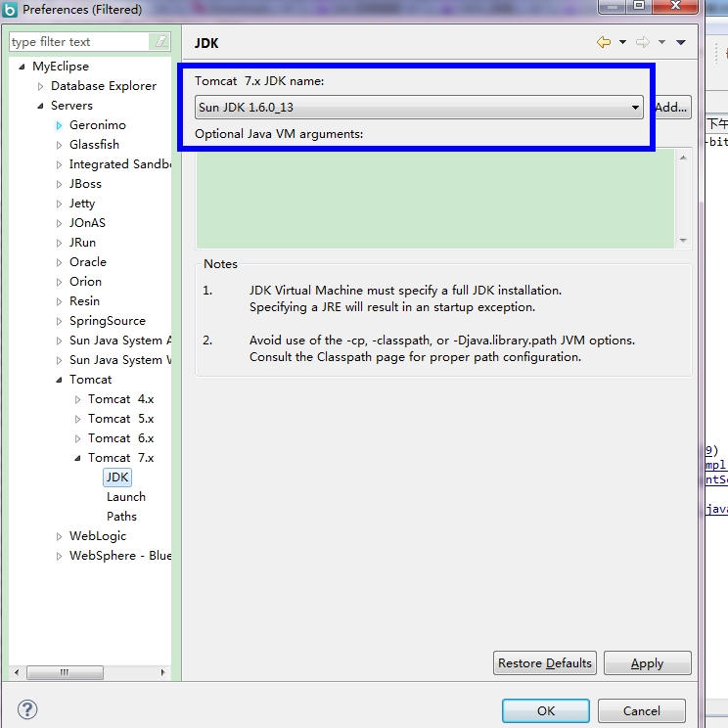Expand the Orion server node
The height and width of the screenshot is (728, 728).
pyautogui.click(x=59, y=282)
